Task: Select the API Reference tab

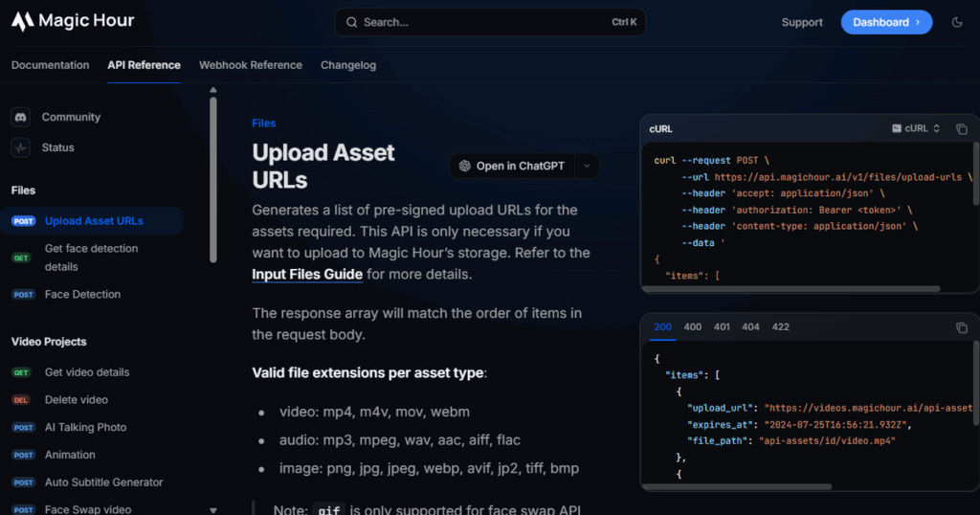Action: (x=144, y=65)
